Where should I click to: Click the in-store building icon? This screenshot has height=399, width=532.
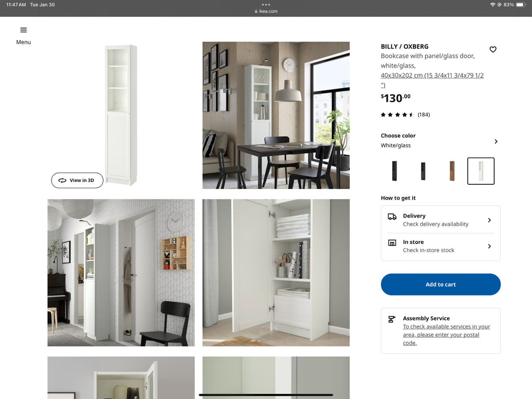pyautogui.click(x=392, y=243)
